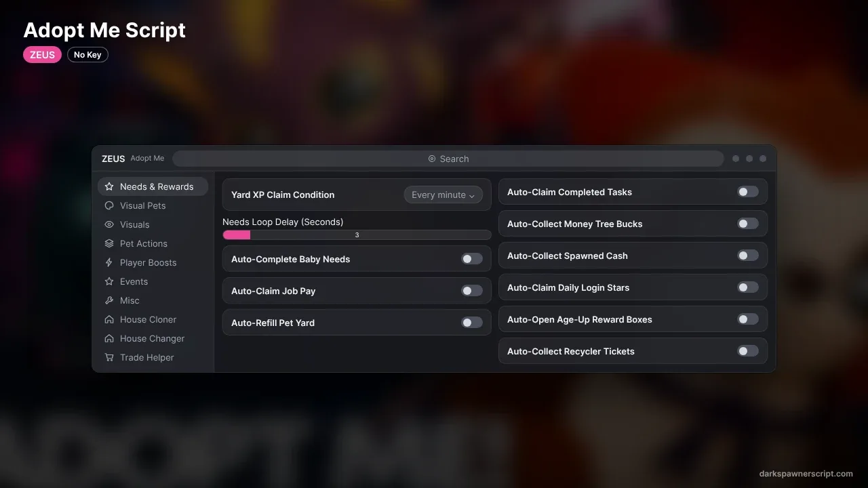Screen dimensions: 868x488
Task: Click the search icon in the search bar
Action: 432,159
